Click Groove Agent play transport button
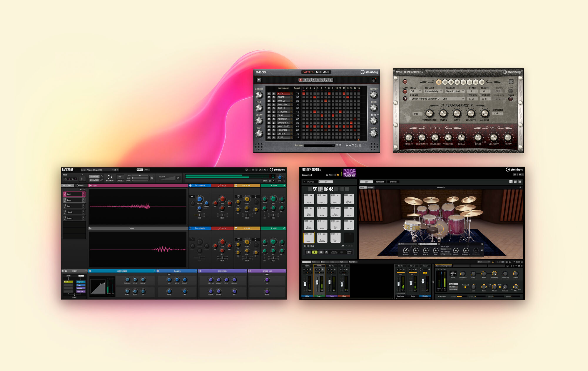The height and width of the screenshot is (371, 588). 315,252
